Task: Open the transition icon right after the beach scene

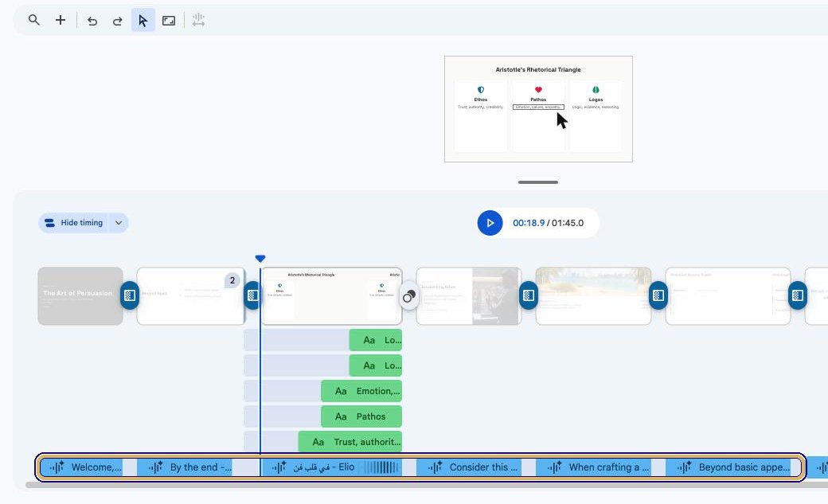Action: coord(658,295)
